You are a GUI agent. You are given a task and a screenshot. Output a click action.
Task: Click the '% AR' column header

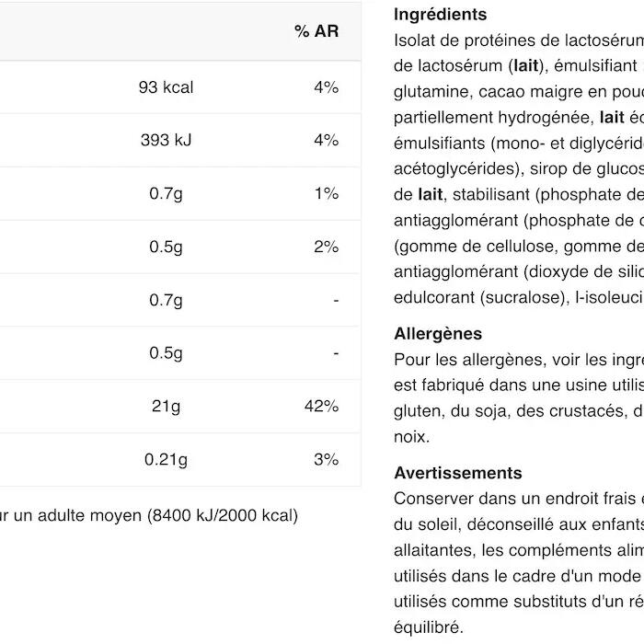[316, 31]
